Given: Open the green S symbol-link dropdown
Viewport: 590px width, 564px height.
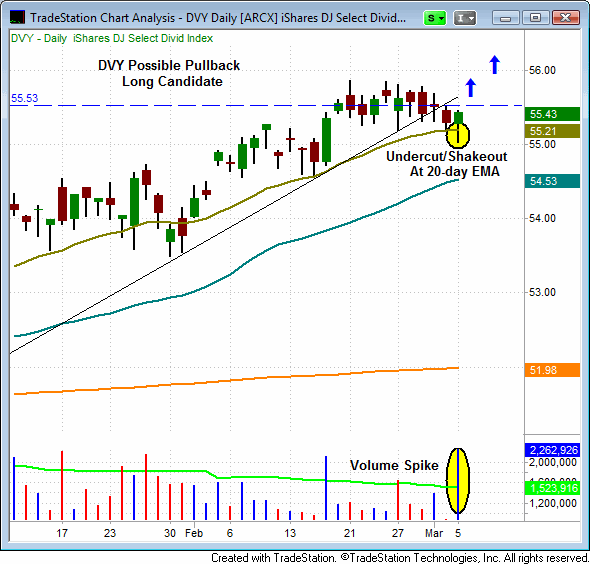Looking at the screenshot, I should (x=435, y=18).
